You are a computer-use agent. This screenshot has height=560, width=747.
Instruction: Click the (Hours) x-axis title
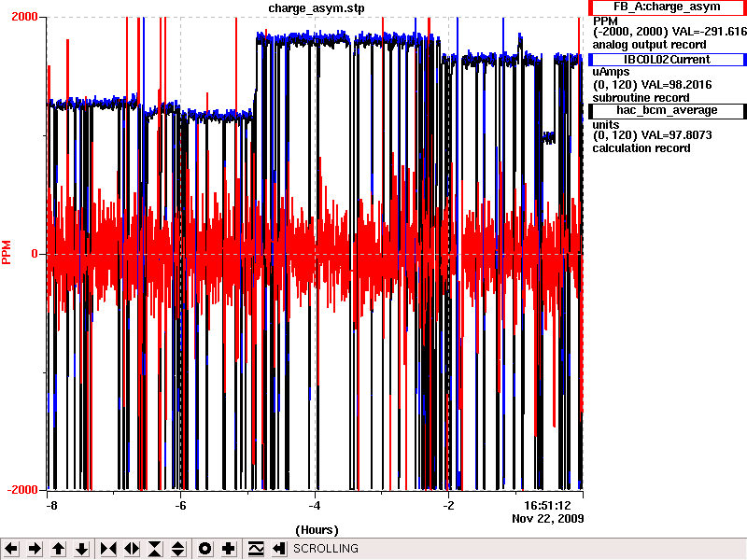317,530
